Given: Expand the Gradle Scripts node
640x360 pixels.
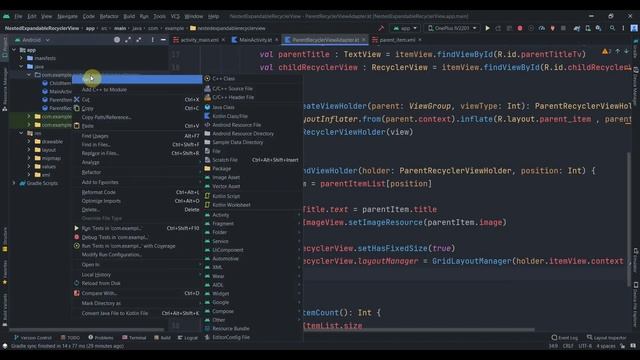Looking at the screenshot, I should tap(14, 183).
